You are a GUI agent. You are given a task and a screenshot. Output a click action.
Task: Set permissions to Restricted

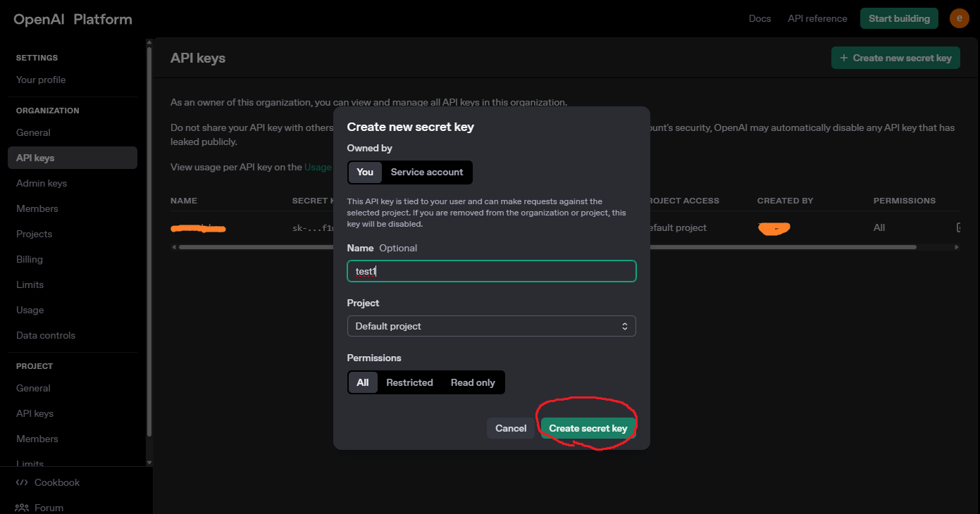pyautogui.click(x=409, y=382)
